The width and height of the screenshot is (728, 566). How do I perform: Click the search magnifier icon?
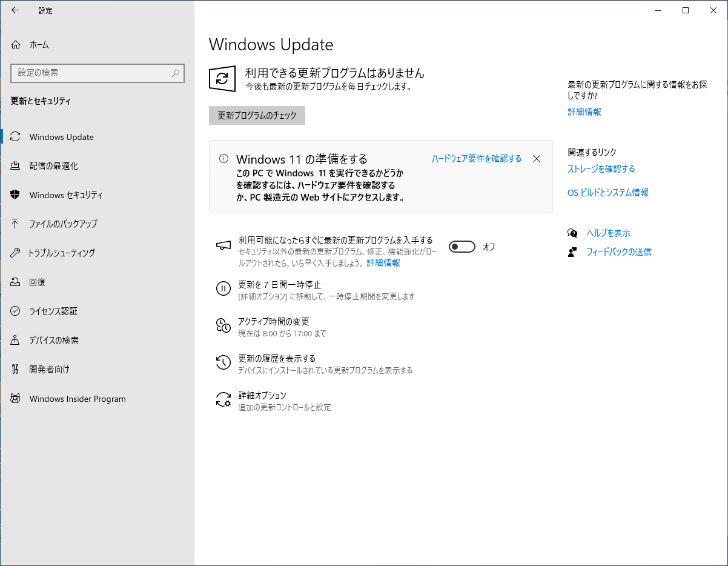coord(176,73)
